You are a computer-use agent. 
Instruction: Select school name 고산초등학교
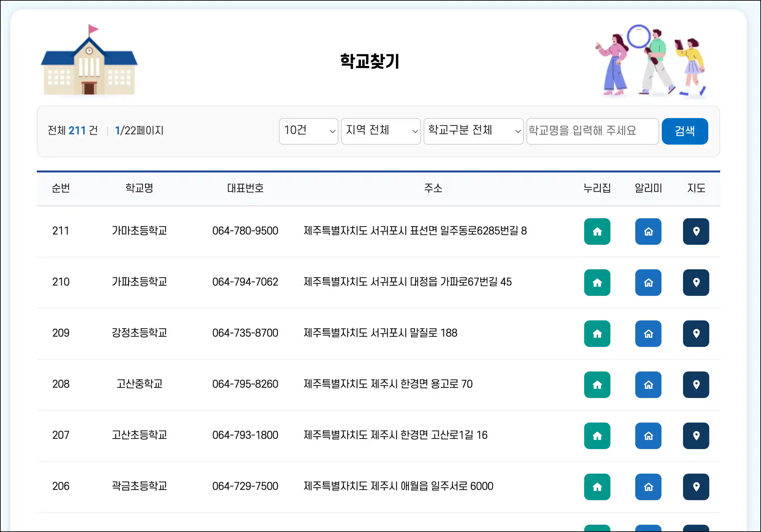pos(139,435)
